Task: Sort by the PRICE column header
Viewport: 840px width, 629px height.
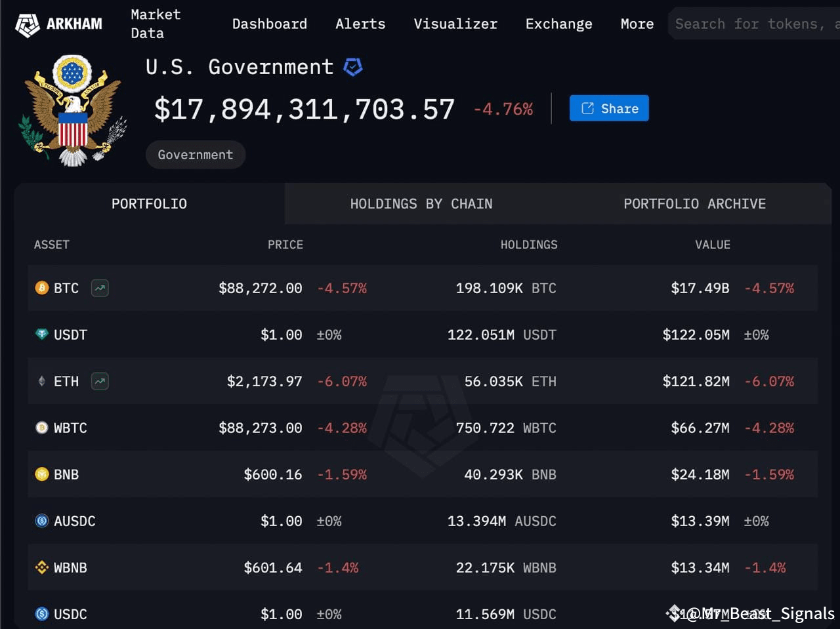Action: tap(285, 245)
